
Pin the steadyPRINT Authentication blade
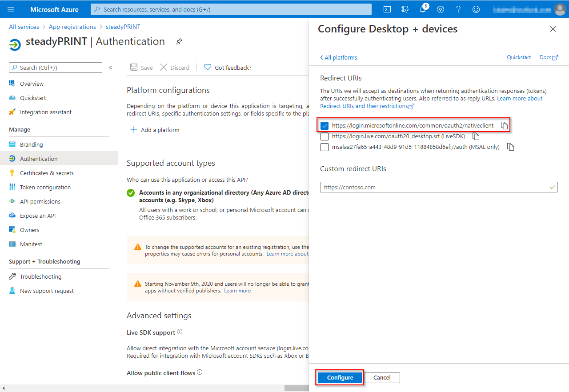179,41
